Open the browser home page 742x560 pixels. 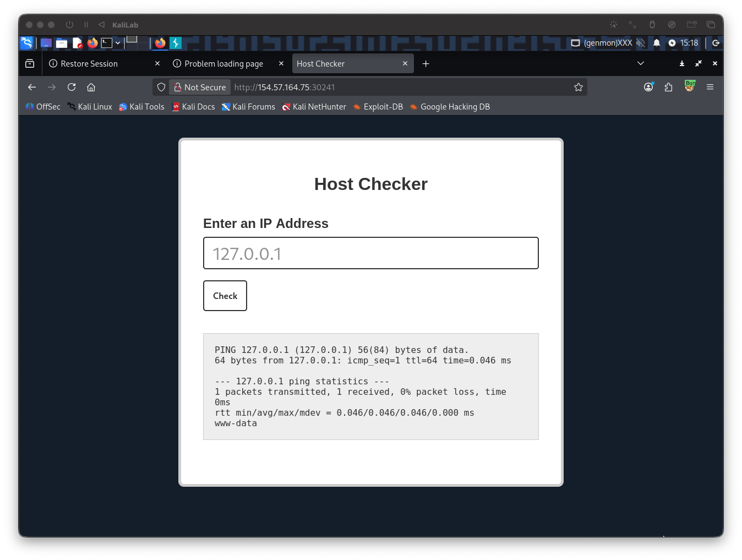[x=91, y=87]
